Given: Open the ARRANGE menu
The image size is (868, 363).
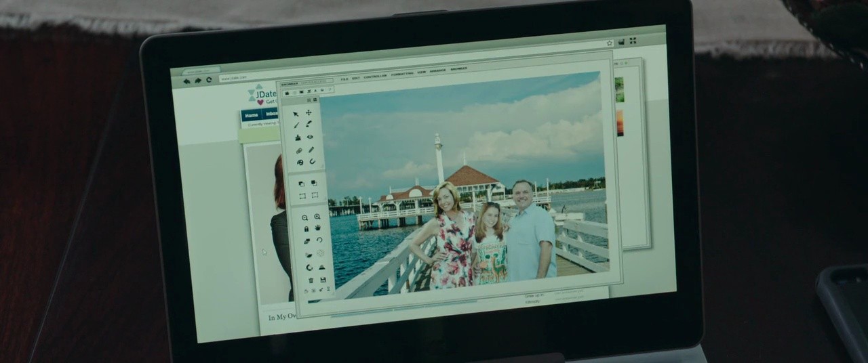Looking at the screenshot, I should [437, 70].
